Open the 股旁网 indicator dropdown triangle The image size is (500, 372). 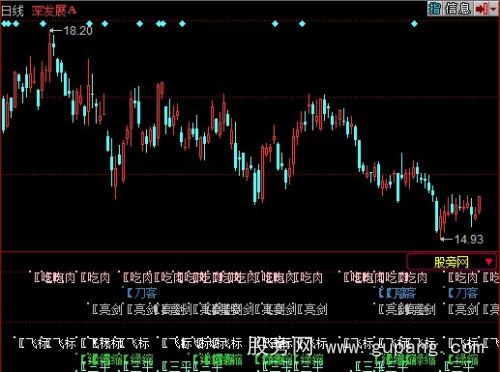489,262
